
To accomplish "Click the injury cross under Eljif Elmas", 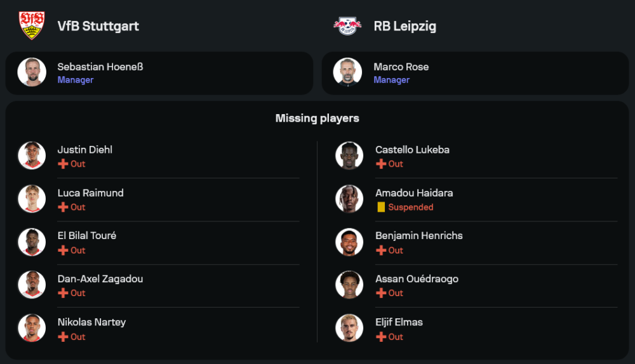I will 381,337.
